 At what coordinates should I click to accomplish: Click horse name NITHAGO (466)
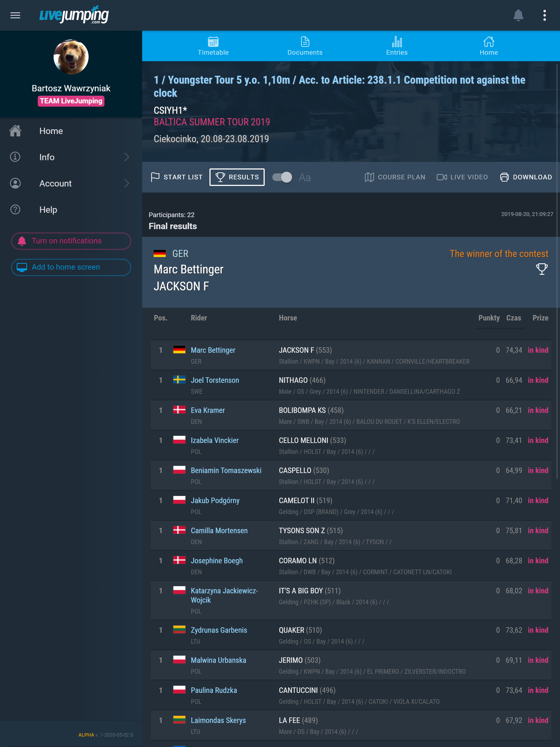[x=302, y=380]
